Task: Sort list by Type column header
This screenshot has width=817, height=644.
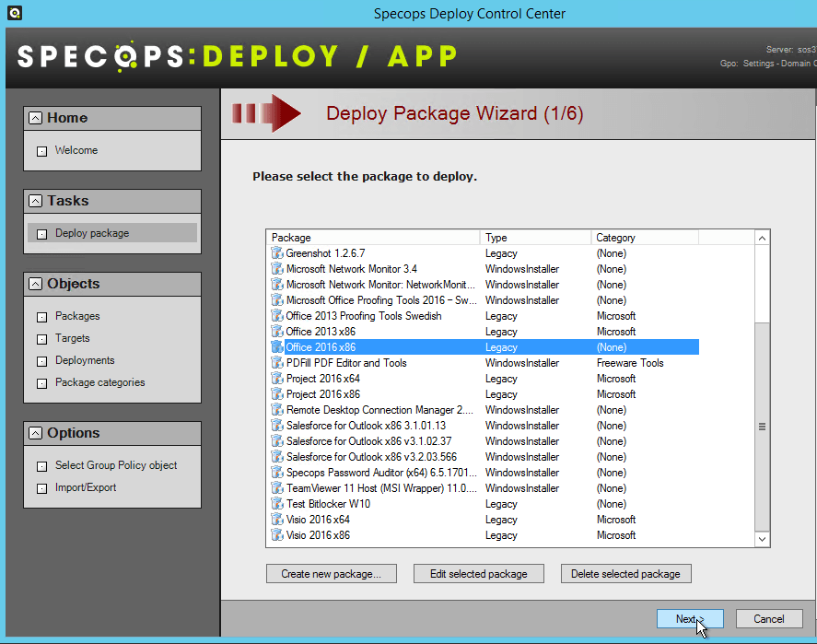Action: pyautogui.click(x=536, y=238)
